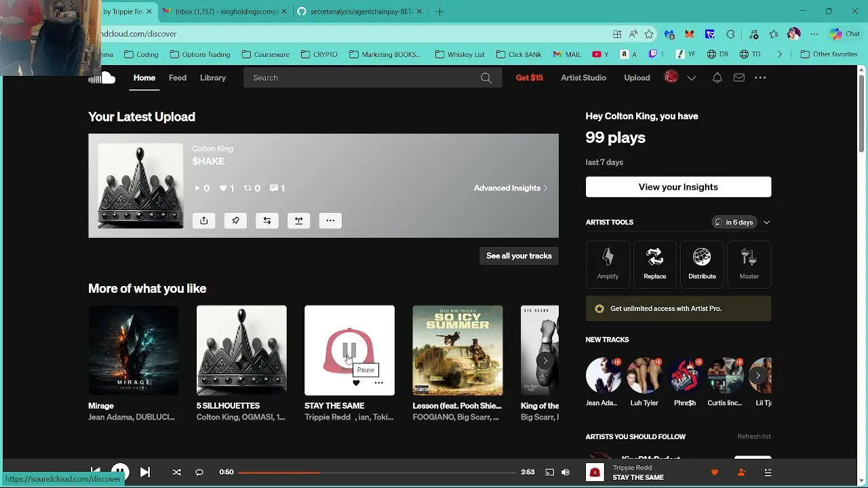Expand the profile avatar dropdown chevron
The image size is (868, 488).
click(x=691, y=78)
